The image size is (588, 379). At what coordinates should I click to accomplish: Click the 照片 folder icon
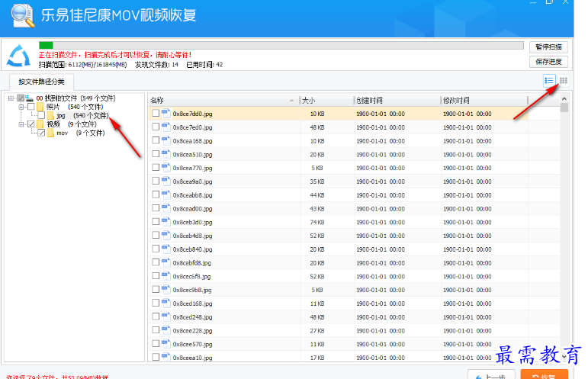coord(40,107)
